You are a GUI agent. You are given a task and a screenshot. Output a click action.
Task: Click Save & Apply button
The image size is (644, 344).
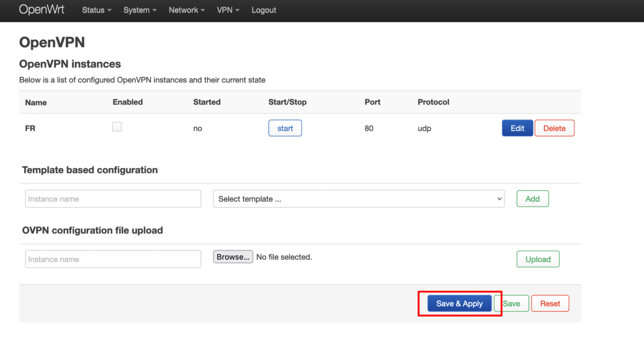tap(459, 304)
